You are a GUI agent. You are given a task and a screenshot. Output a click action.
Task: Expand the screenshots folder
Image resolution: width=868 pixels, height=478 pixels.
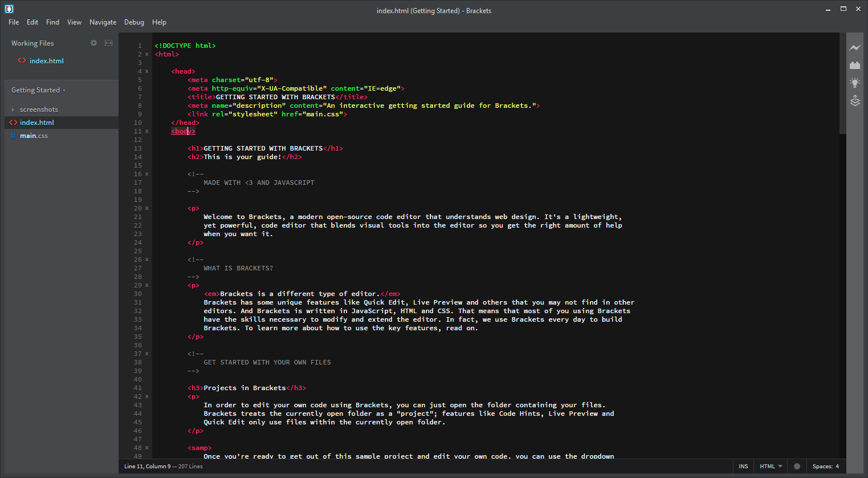(13, 110)
